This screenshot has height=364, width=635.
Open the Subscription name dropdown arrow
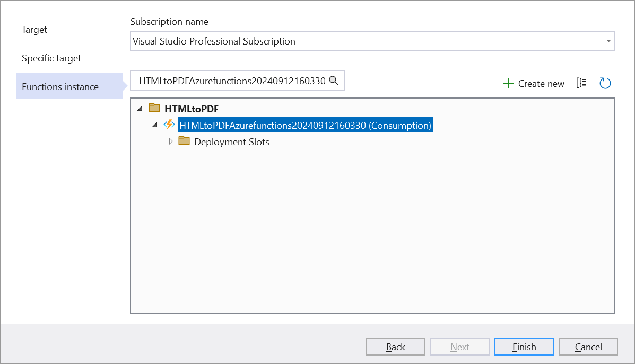[608, 41]
